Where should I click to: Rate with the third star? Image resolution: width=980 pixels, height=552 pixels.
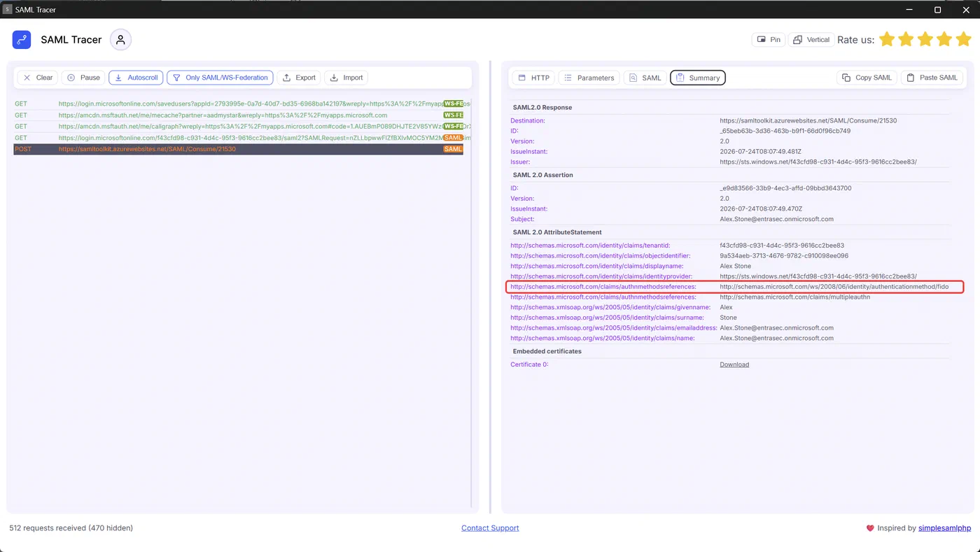point(925,39)
